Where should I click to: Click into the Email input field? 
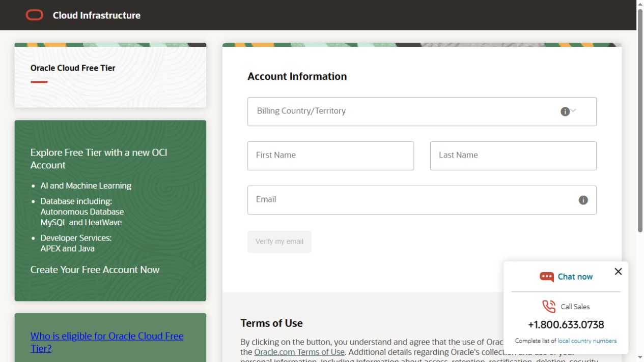coord(422,200)
